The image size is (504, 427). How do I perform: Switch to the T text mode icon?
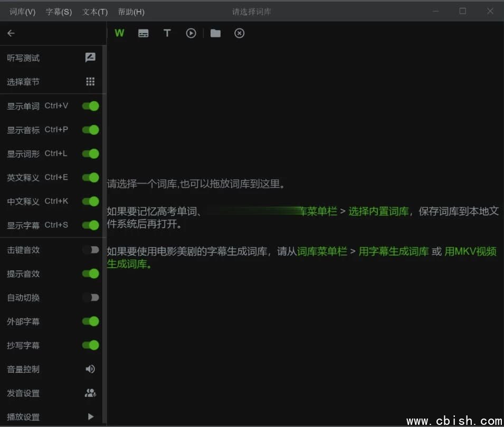click(x=167, y=33)
